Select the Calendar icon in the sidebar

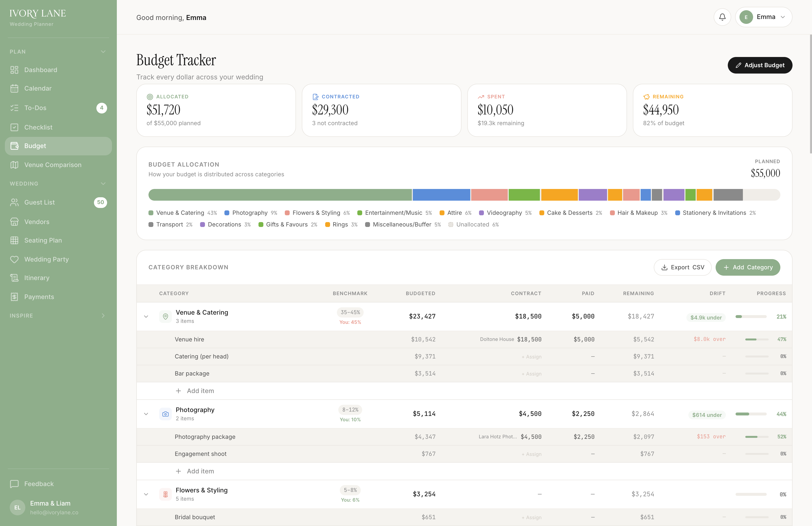tap(14, 88)
